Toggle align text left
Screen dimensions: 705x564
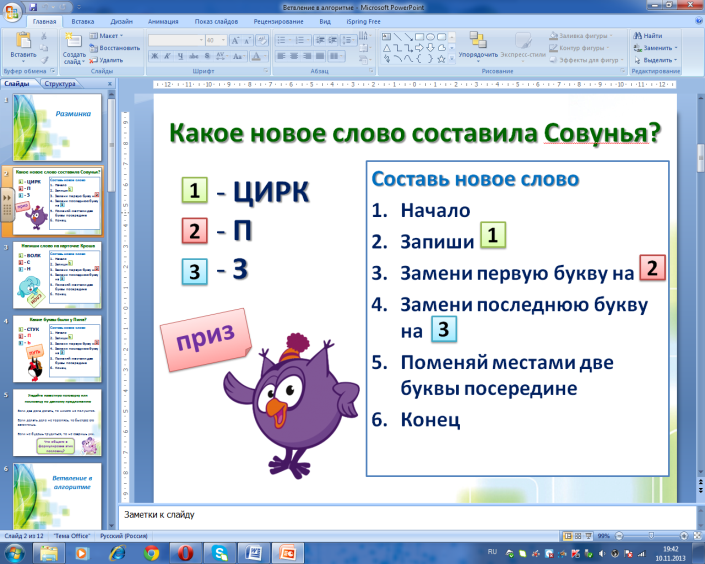pos(281,56)
